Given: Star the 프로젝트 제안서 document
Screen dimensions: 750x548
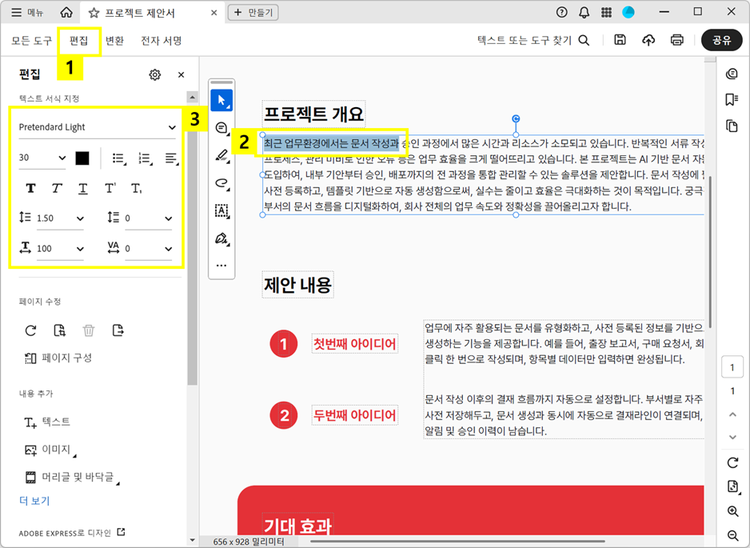Looking at the screenshot, I should coord(94,13).
